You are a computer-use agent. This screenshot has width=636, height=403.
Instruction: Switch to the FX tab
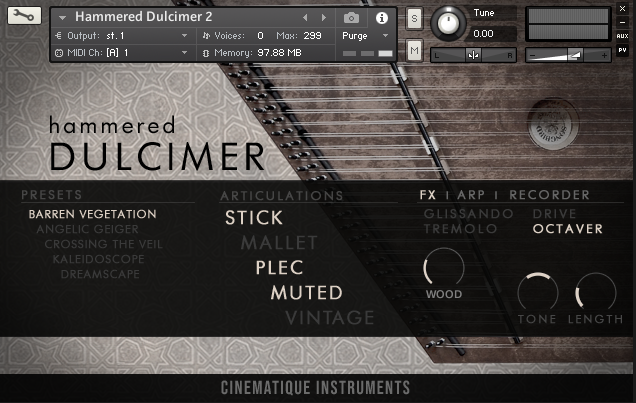pyautogui.click(x=428, y=195)
